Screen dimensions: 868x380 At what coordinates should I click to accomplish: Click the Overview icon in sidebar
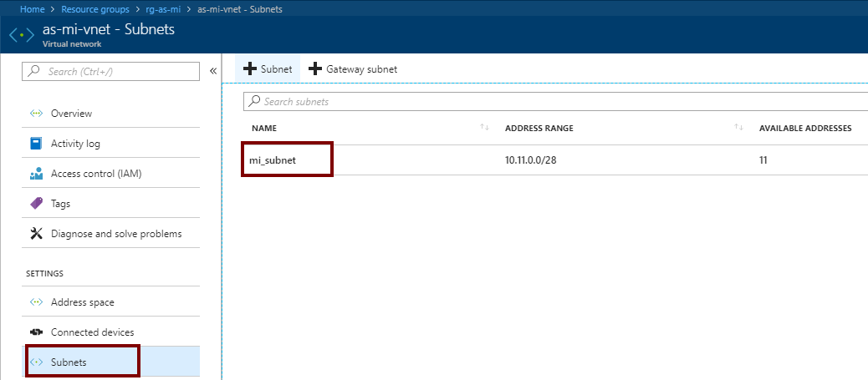click(36, 114)
